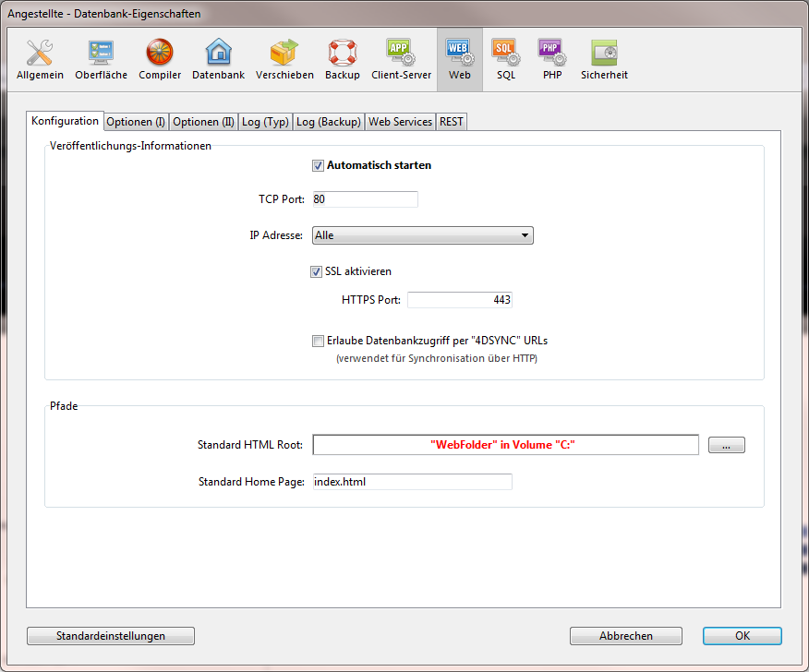Expand the IP Adresse dropdown
This screenshot has height=672, width=809.
click(423, 235)
